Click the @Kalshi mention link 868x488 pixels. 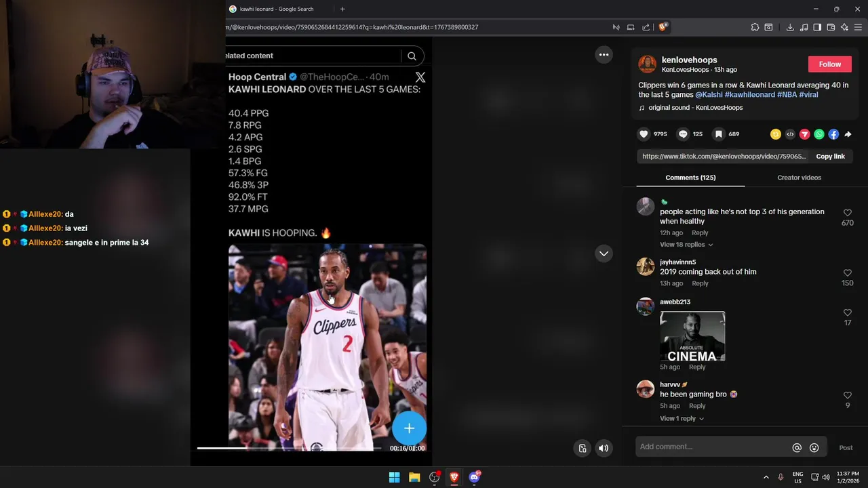click(x=709, y=95)
